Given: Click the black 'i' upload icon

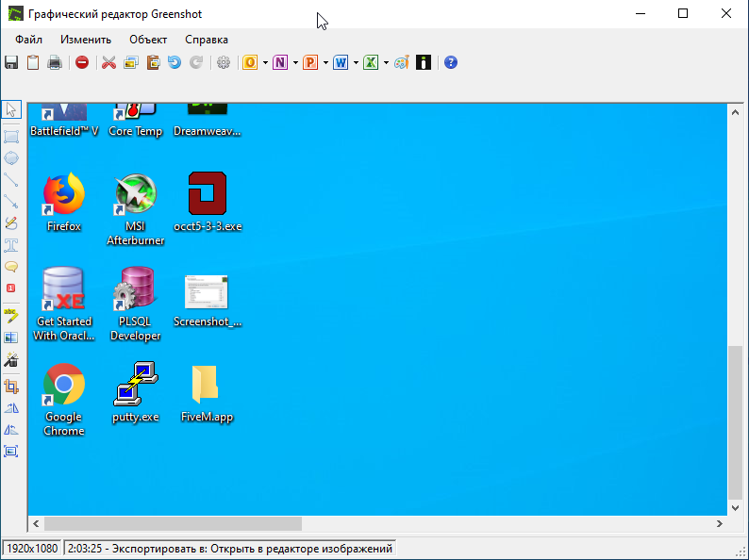Looking at the screenshot, I should pyautogui.click(x=424, y=62).
